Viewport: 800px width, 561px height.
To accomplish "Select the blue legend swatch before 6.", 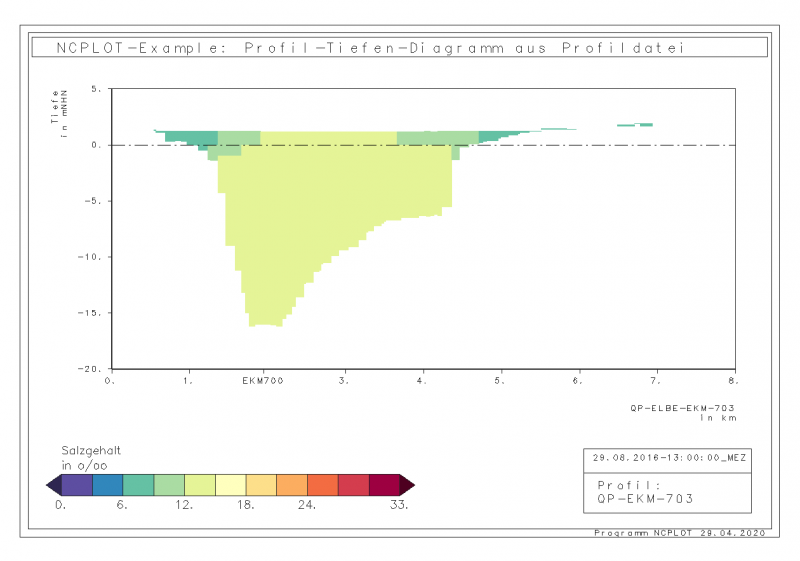I will click(108, 485).
